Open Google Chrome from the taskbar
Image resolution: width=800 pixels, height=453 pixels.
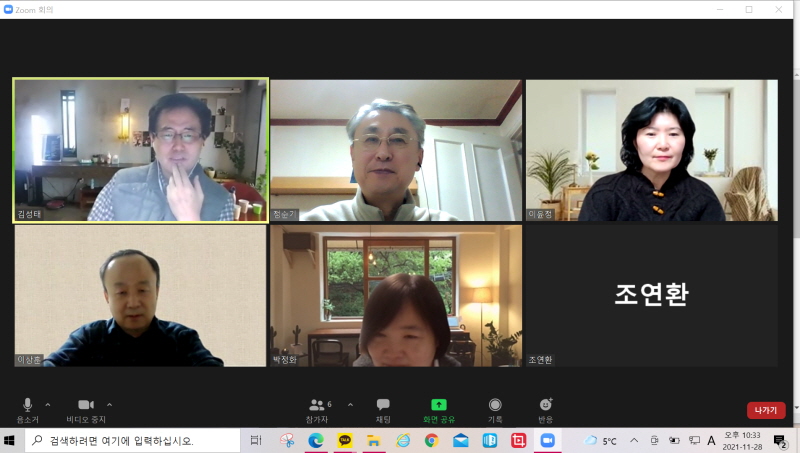(431, 440)
